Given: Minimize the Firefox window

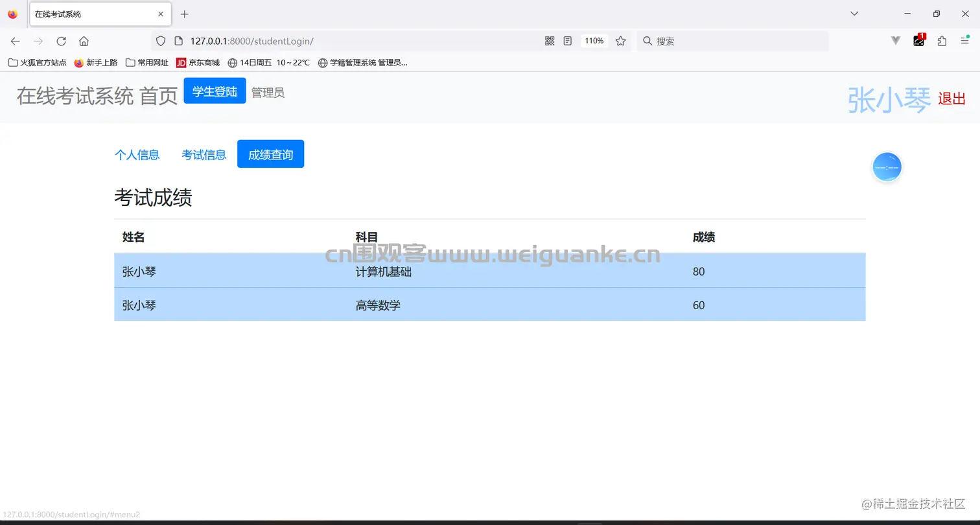Looking at the screenshot, I should tap(907, 14).
